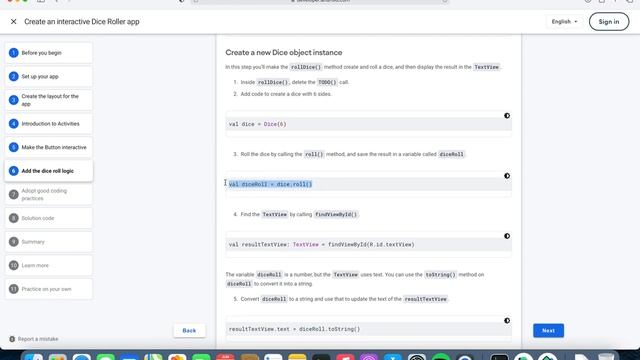Open step 4 Introduction to Activities
Screen dimensions: 640x360
tap(49, 124)
